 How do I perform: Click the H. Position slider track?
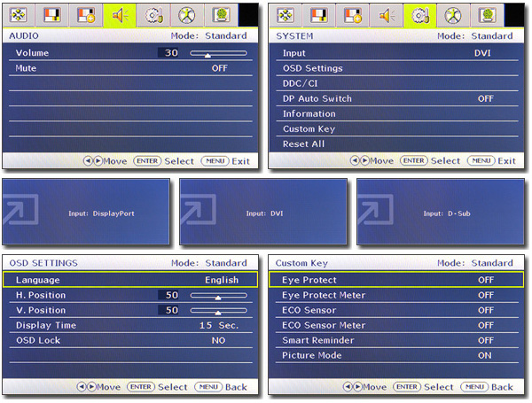point(218,296)
